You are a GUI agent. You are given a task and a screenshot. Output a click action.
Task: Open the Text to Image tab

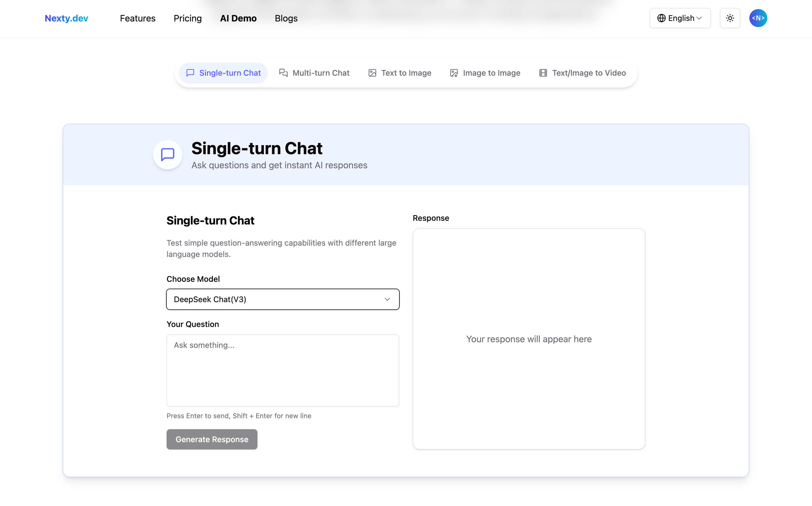pos(400,73)
